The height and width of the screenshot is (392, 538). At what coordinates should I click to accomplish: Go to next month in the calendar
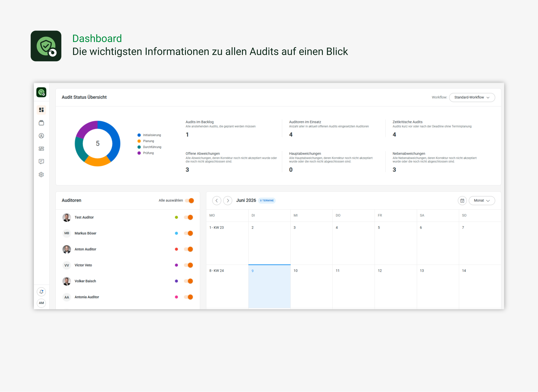tap(228, 201)
